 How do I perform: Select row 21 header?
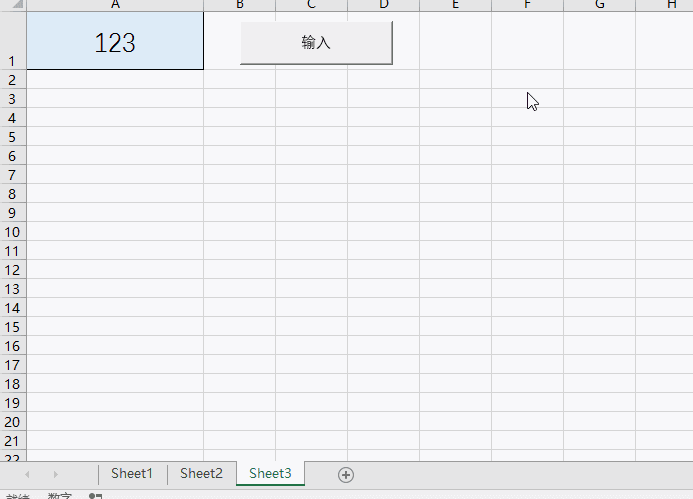coord(13,441)
